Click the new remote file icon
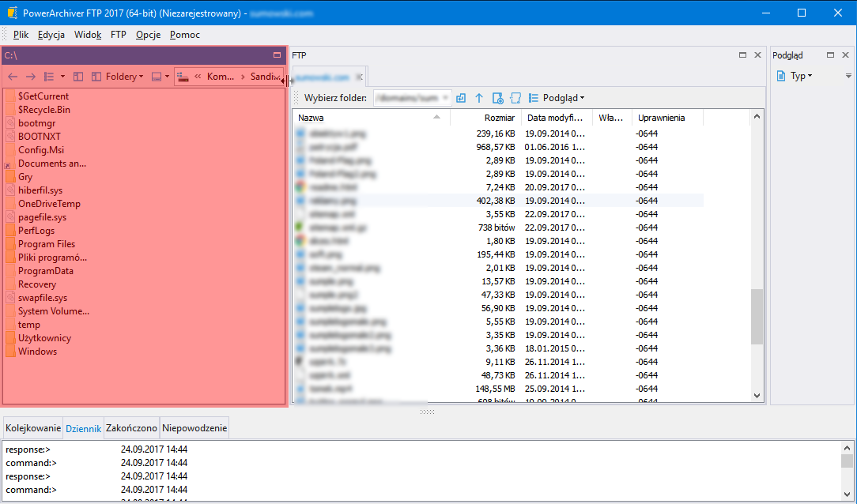 (x=497, y=98)
